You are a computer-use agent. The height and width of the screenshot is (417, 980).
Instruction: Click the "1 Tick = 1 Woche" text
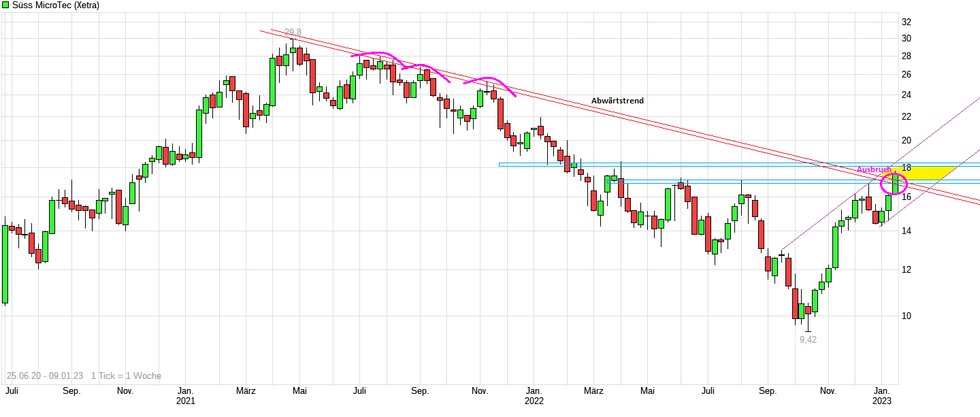tap(126, 376)
